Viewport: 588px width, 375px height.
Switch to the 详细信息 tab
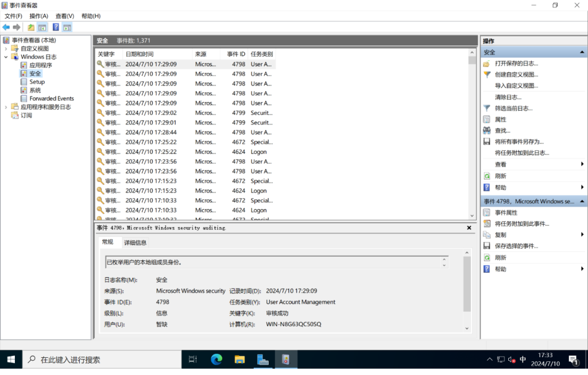pyautogui.click(x=136, y=243)
